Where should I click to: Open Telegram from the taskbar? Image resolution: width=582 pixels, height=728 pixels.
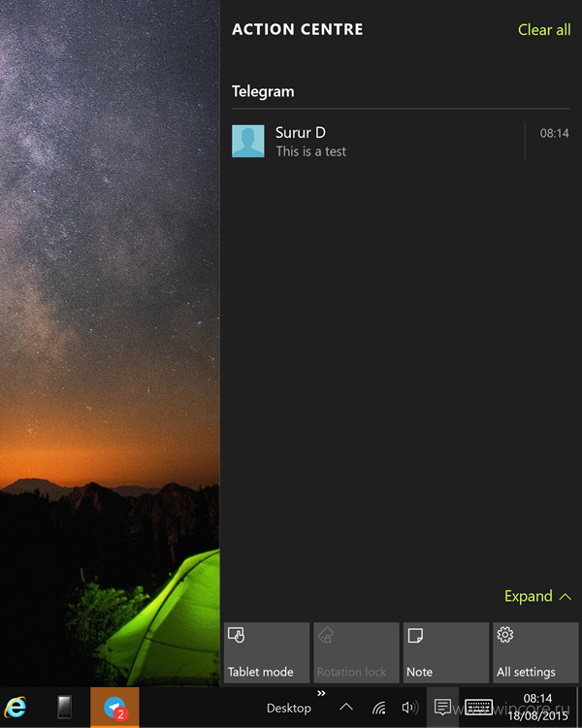(114, 707)
